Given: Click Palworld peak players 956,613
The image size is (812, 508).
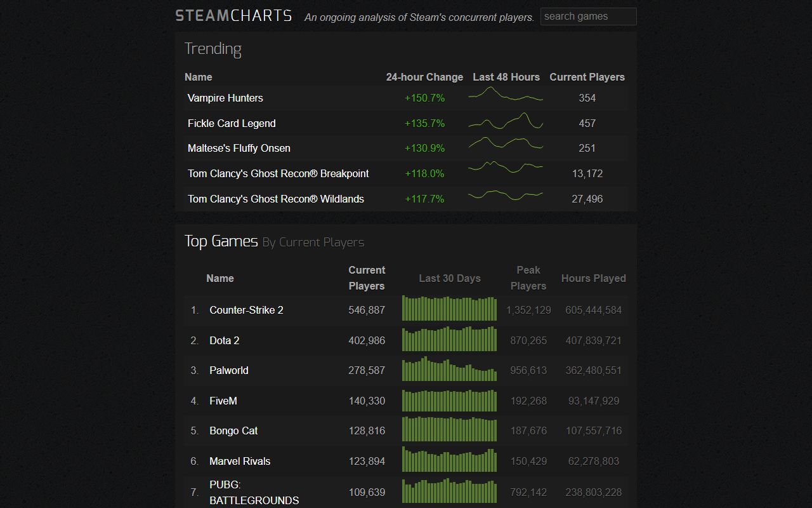Looking at the screenshot, I should pyautogui.click(x=528, y=370).
